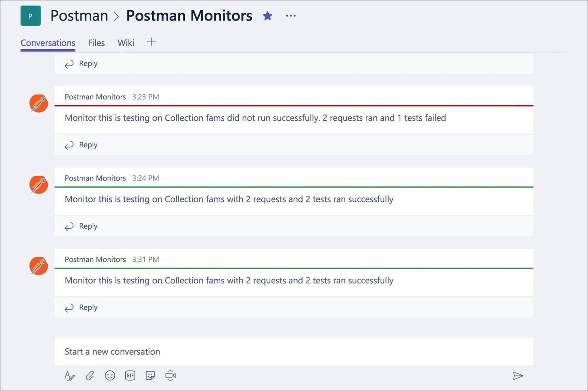This screenshot has width=588, height=391.
Task: Open more channel options via ellipsis
Action: click(290, 15)
